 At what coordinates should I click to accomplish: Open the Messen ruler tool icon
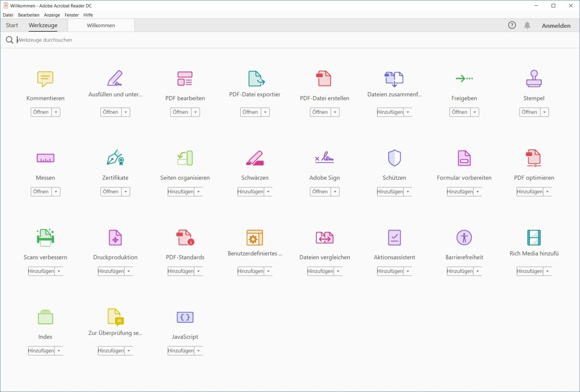pyautogui.click(x=45, y=158)
